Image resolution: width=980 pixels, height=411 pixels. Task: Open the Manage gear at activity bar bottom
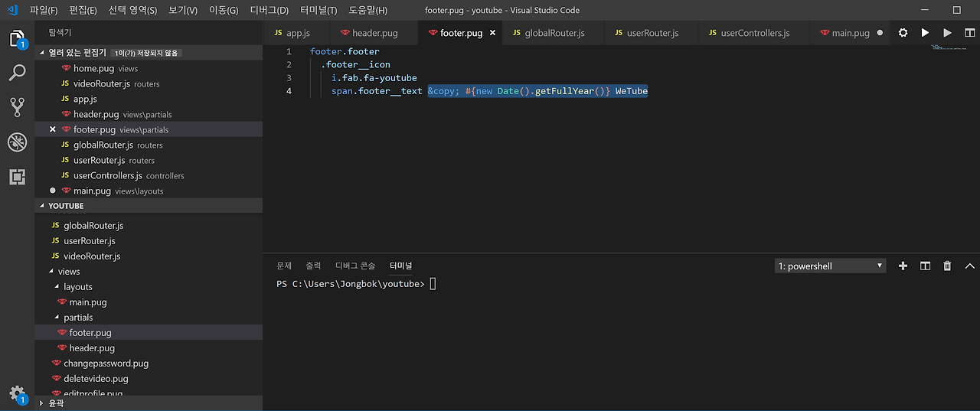17,393
